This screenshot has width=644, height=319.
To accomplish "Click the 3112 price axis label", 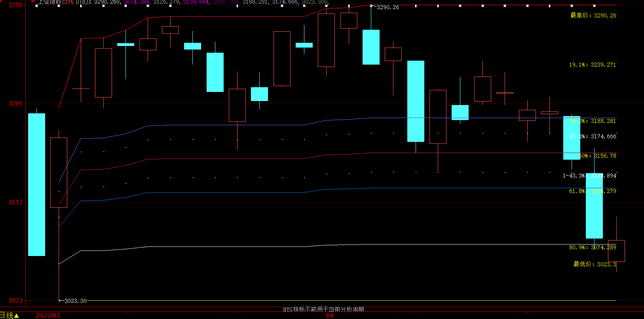I will (15, 202).
